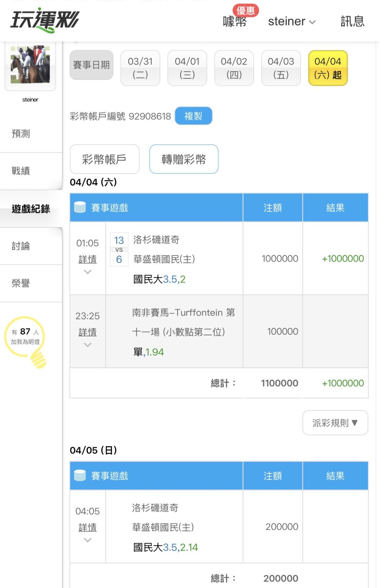Select the 04/02 (四) date tab
This screenshot has height=588, width=380.
(x=234, y=68)
